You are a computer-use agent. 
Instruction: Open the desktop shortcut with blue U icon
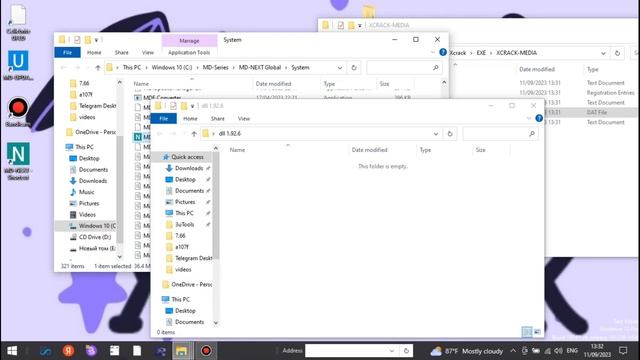(18, 61)
